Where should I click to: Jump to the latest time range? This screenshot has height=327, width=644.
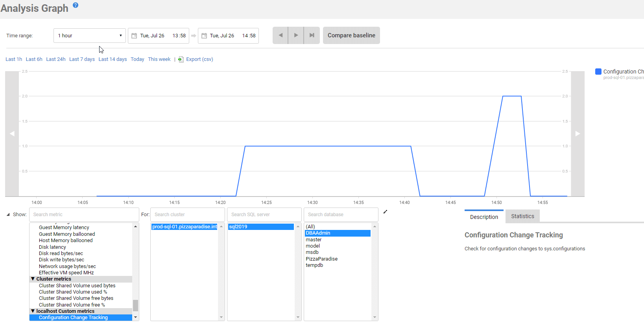point(312,35)
